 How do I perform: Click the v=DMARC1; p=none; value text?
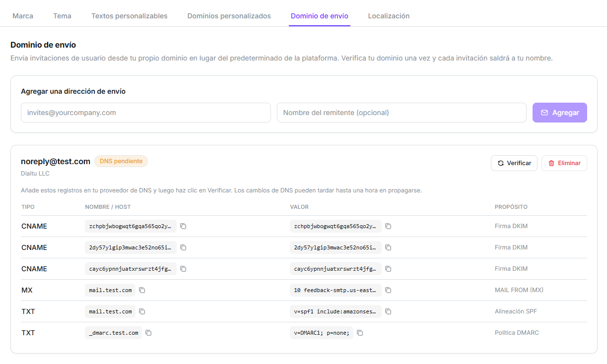coord(322,333)
